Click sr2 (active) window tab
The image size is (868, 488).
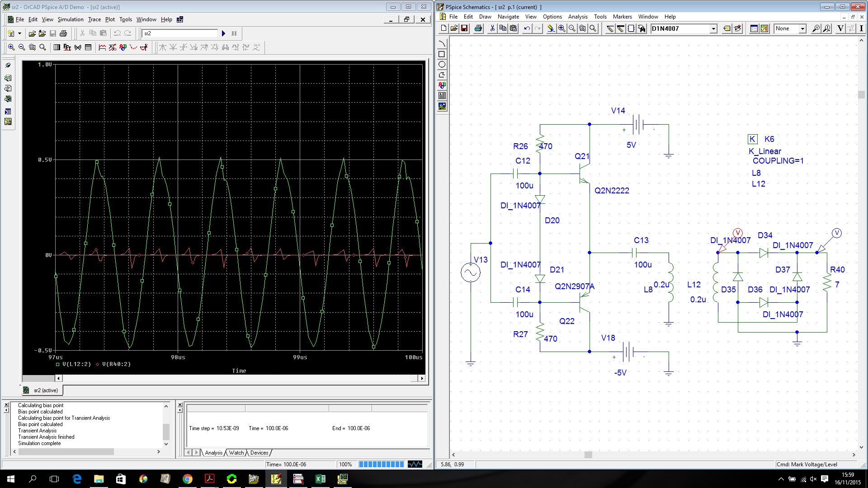click(x=42, y=390)
